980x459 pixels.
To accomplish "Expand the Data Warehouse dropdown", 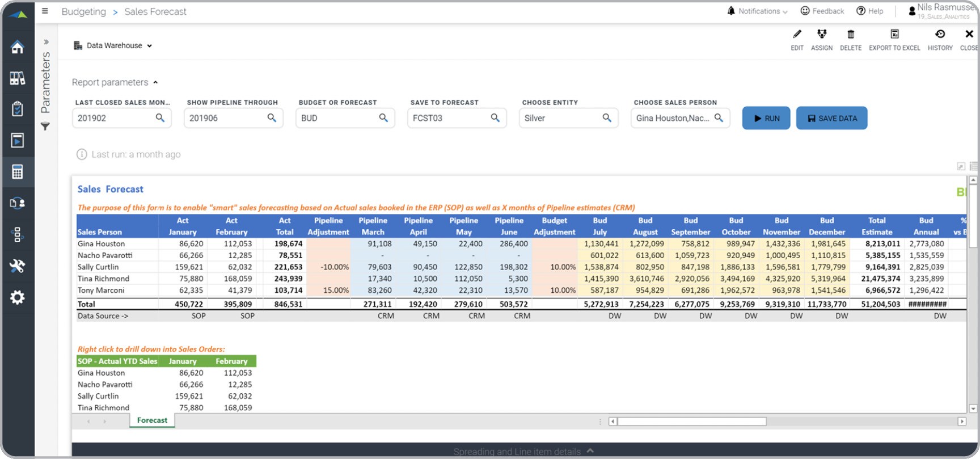I will pyautogui.click(x=113, y=45).
